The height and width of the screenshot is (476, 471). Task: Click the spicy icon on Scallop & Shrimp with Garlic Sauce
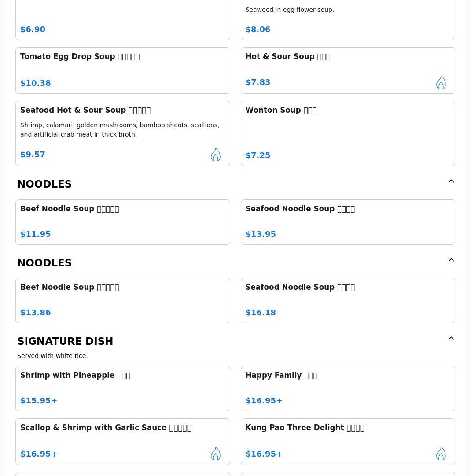[215, 454]
